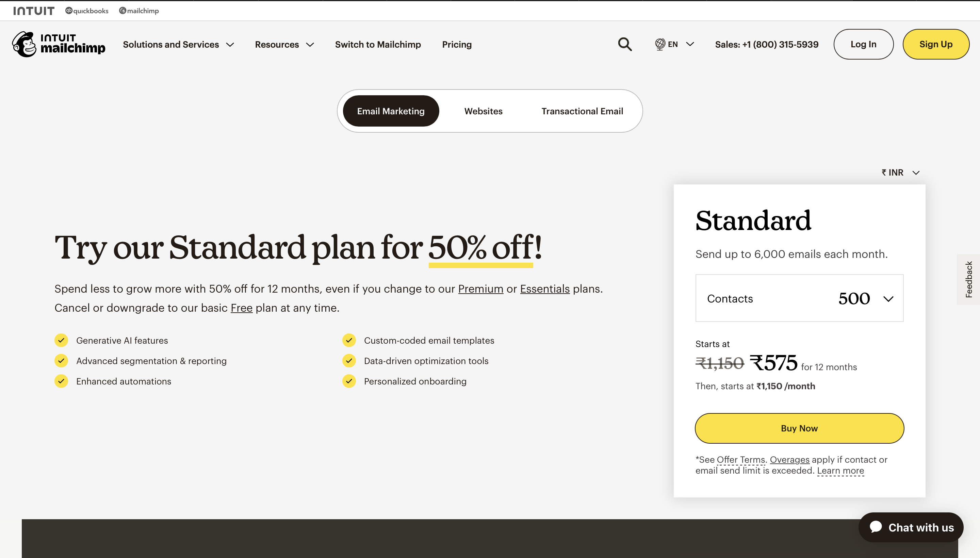980x558 pixels.
Task: Open the Contacts dropdown showing 500
Action: (799, 298)
